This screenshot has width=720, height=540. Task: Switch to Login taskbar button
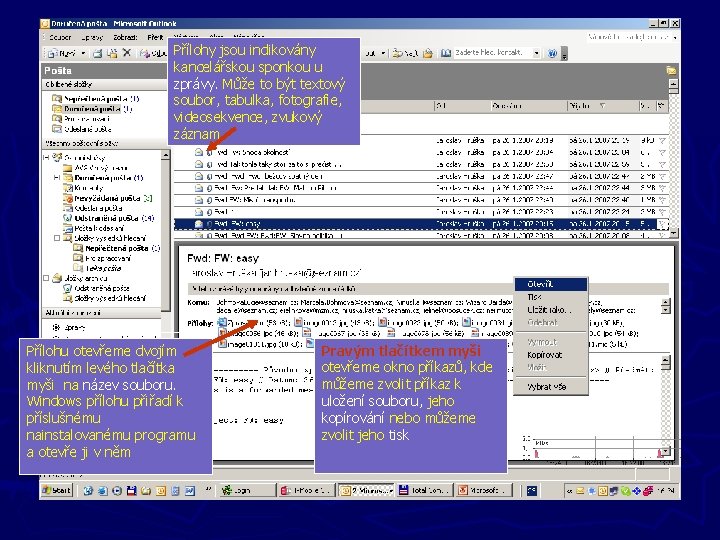246,490
